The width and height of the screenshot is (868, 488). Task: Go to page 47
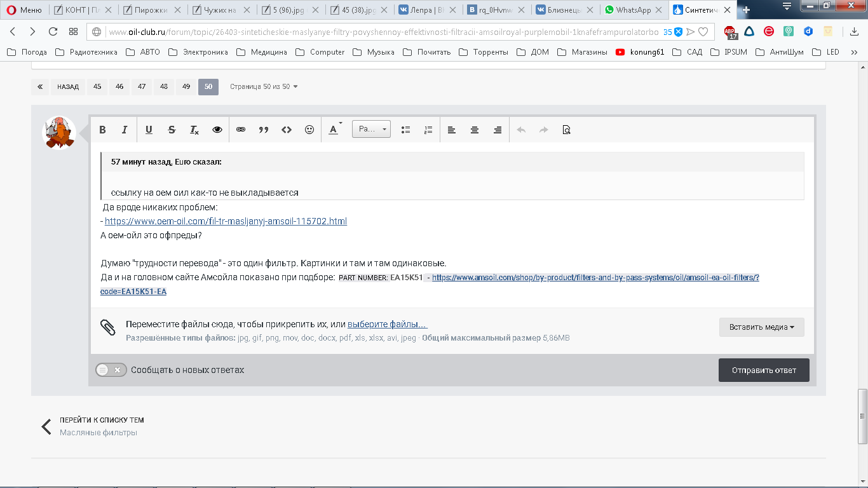pyautogui.click(x=142, y=87)
